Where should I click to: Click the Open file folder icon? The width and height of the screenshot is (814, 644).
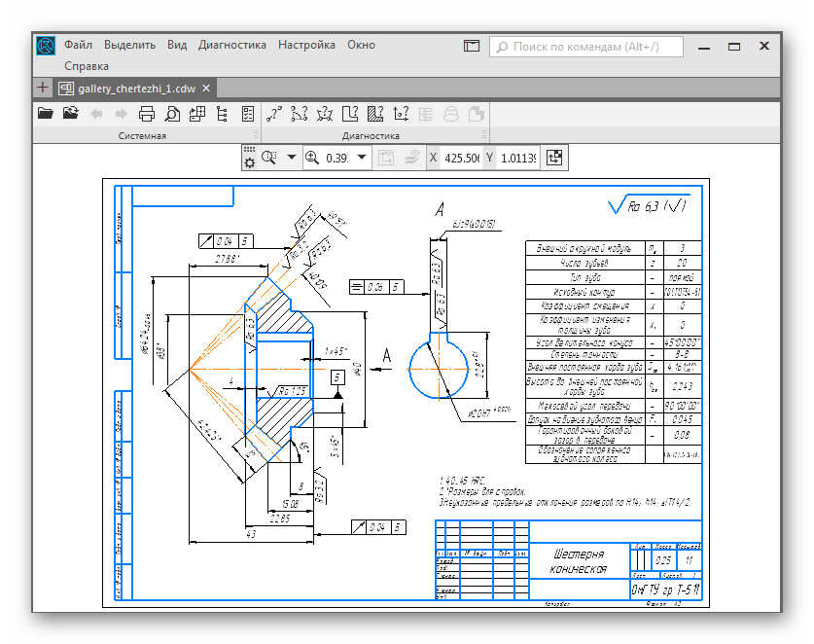pos(45,114)
